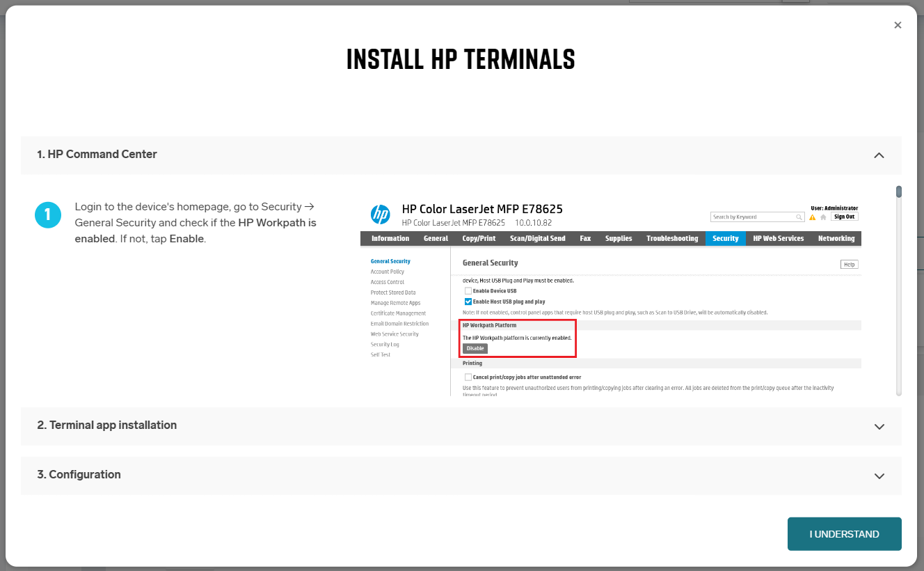
Task: Open Account Policy in the sidebar
Action: (388, 272)
